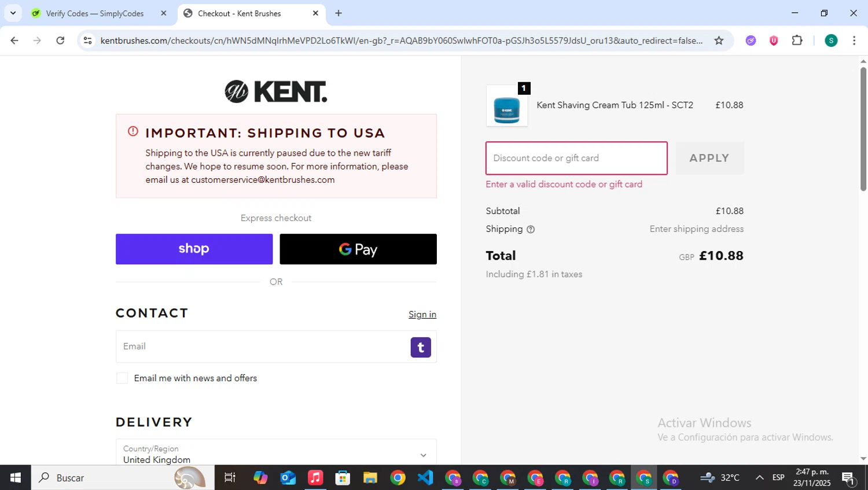The image size is (868, 490).
Task: Click the purple autofill icon in Email field
Action: (421, 347)
